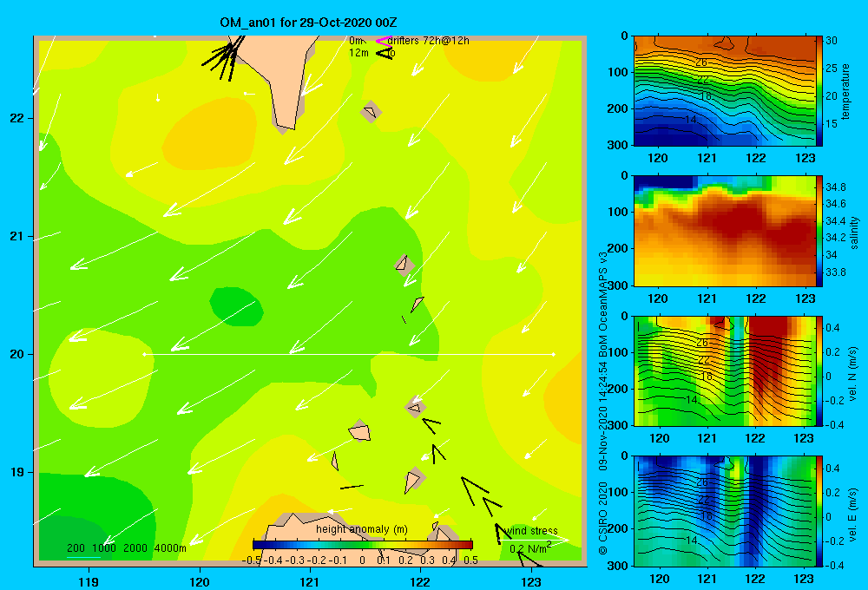Screen dimensions: 868x590
Task: Click the '30' tick on temperature colorbar
Action: (x=832, y=41)
